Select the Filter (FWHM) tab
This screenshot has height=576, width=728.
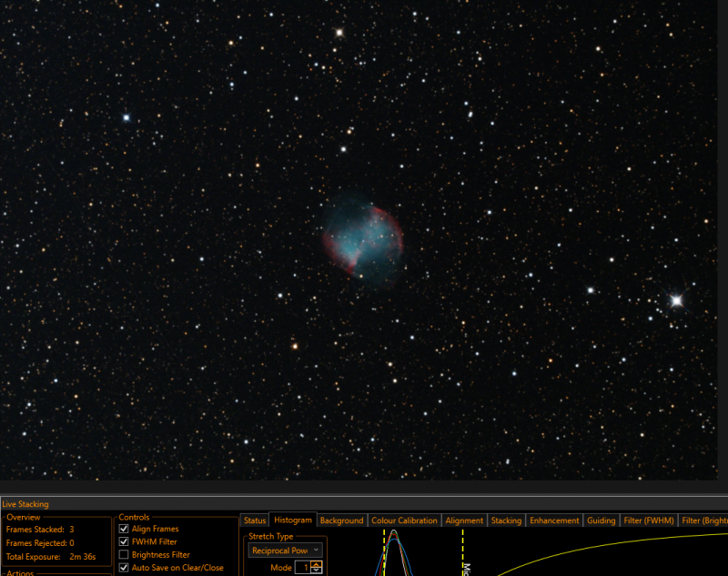(649, 520)
